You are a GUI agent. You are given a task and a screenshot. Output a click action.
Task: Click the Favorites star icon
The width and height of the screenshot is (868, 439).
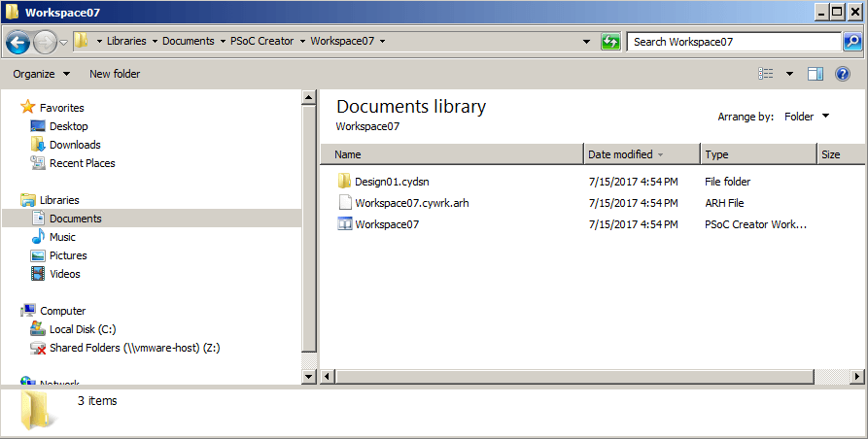click(x=27, y=107)
